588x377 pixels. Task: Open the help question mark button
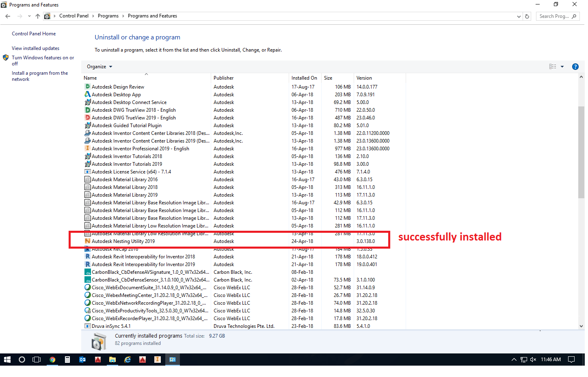(x=575, y=67)
